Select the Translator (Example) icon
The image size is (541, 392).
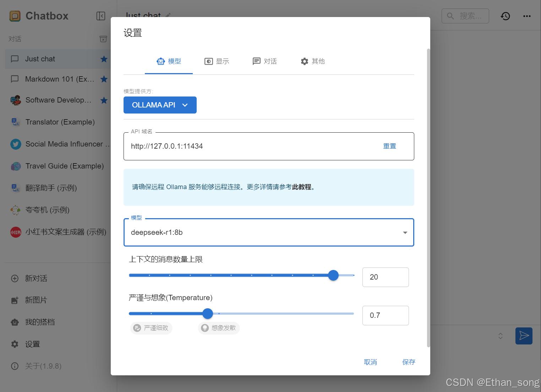click(16, 122)
